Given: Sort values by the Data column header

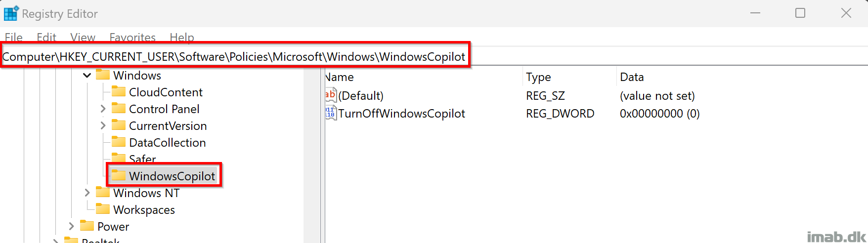Looking at the screenshot, I should (x=741, y=77).
